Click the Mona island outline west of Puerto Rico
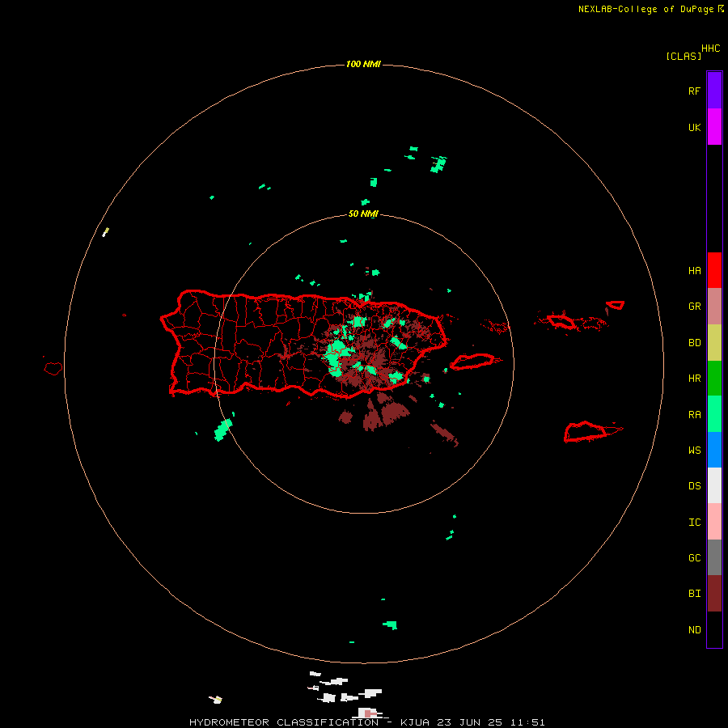The width and height of the screenshot is (728, 728). click(x=53, y=369)
